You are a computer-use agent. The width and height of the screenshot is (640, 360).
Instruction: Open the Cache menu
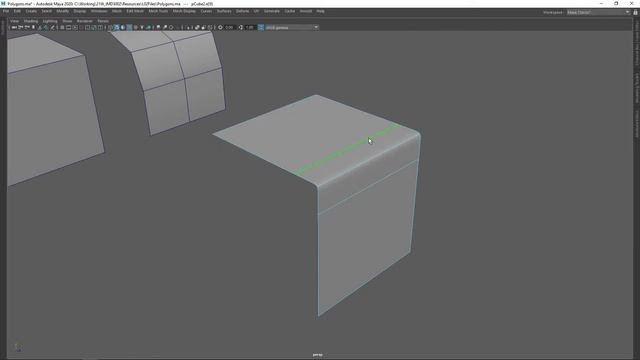(290, 11)
